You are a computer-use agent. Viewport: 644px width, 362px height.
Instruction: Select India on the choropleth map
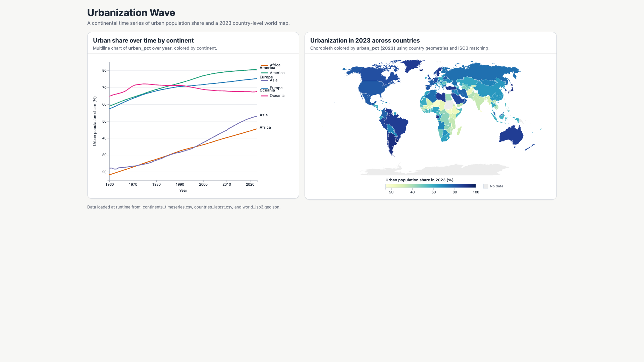click(479, 101)
